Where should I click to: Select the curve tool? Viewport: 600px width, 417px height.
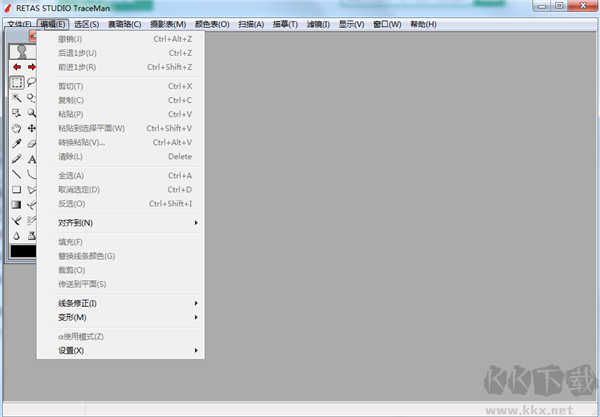coord(31,174)
